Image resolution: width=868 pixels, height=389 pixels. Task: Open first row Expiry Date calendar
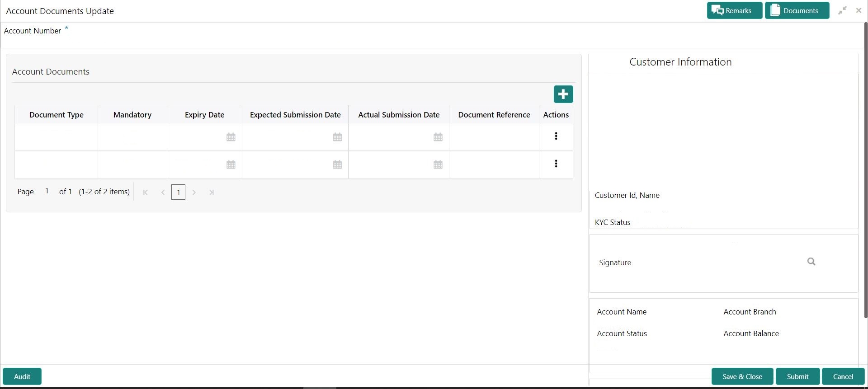[231, 137]
